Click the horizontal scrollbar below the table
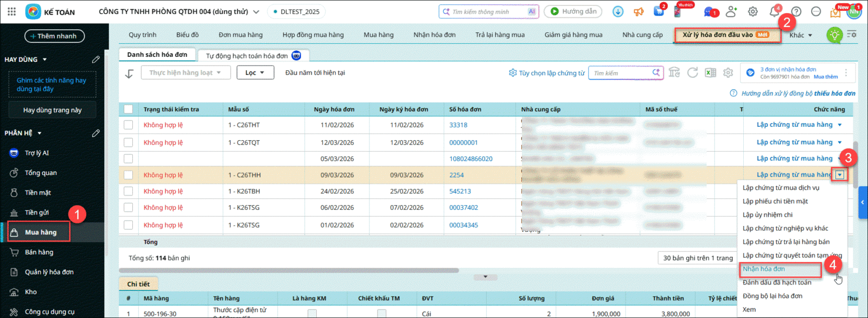The image size is (868, 318). click(x=289, y=270)
